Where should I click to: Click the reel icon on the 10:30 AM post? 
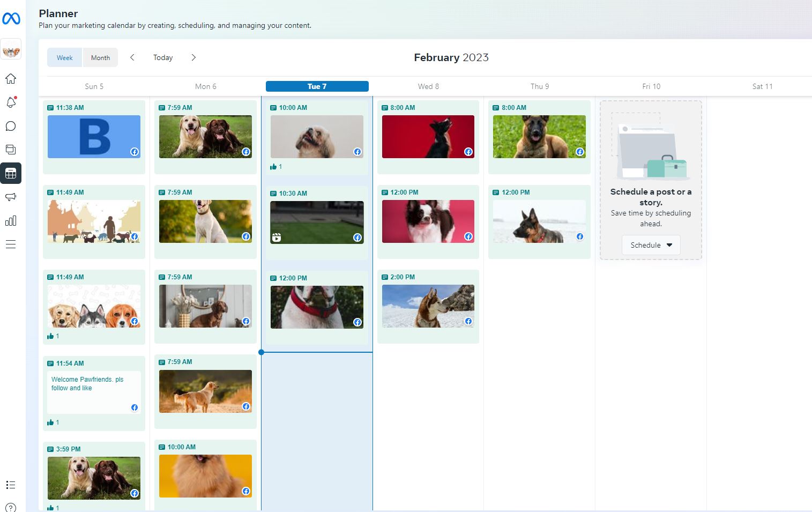coord(277,238)
